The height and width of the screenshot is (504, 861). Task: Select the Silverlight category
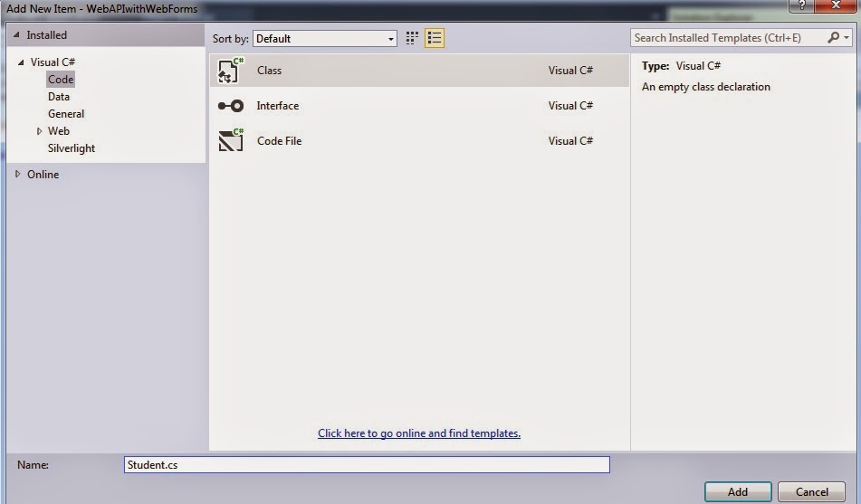[72, 148]
